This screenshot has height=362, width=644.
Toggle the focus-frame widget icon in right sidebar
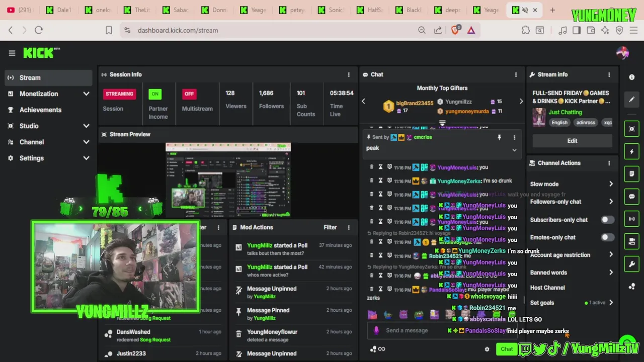[632, 129]
